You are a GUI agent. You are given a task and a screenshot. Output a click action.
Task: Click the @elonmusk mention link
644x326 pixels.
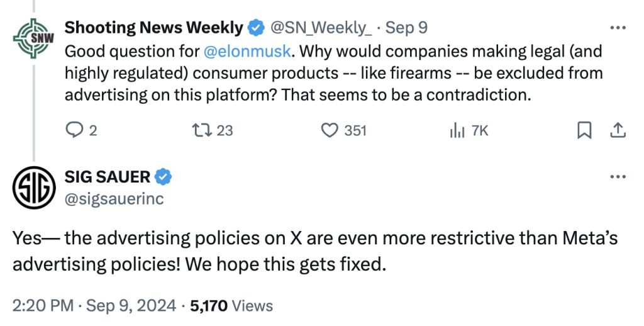247,51
